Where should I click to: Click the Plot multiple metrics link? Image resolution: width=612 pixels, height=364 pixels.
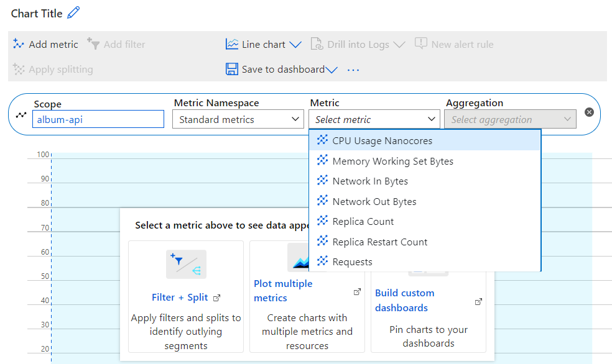click(x=283, y=291)
